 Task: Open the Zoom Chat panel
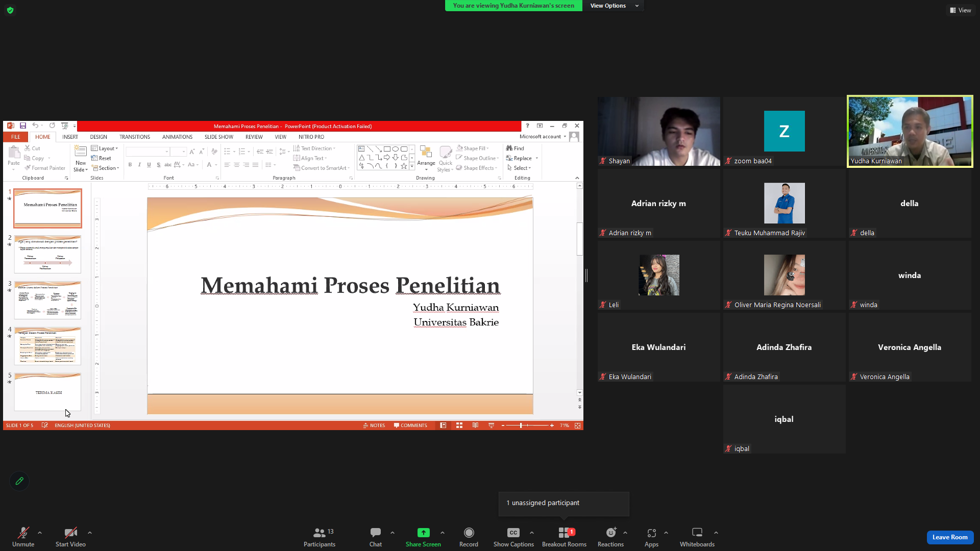point(376,537)
